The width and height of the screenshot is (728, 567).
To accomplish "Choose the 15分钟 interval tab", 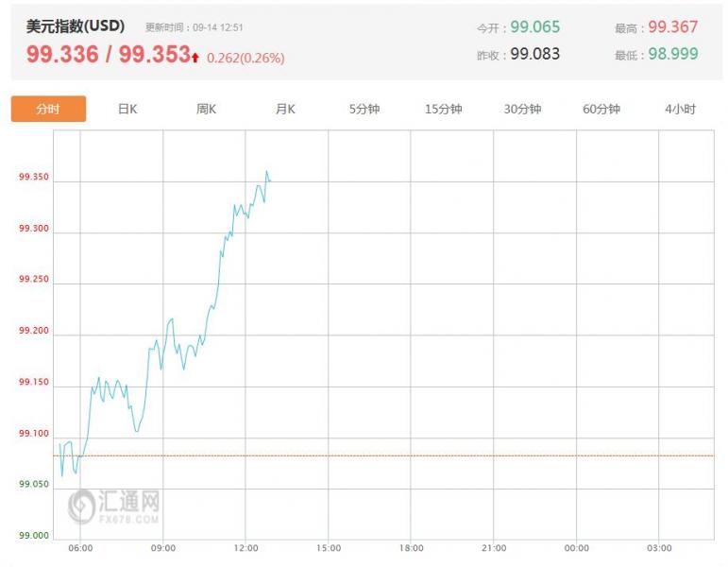I will coord(444,110).
